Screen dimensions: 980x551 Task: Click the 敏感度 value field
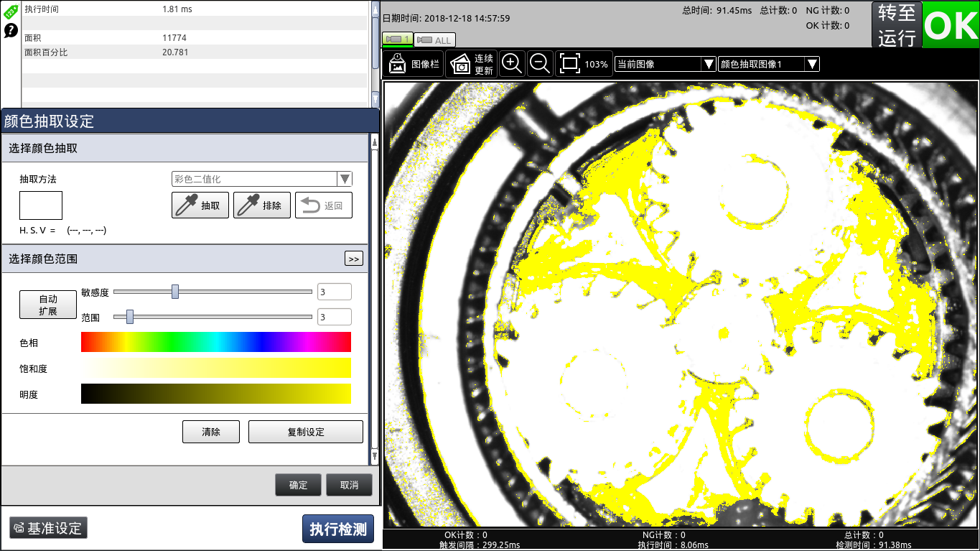click(334, 292)
